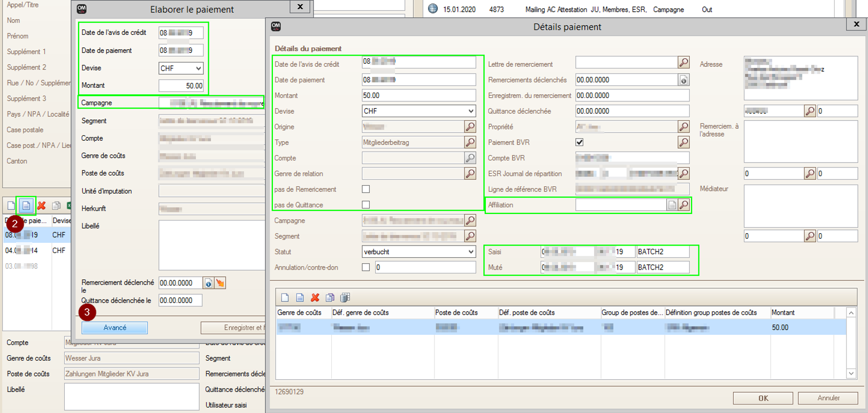The image size is (868, 413).
Task: Select payment row dated 04 with CHF
Action: [37, 250]
